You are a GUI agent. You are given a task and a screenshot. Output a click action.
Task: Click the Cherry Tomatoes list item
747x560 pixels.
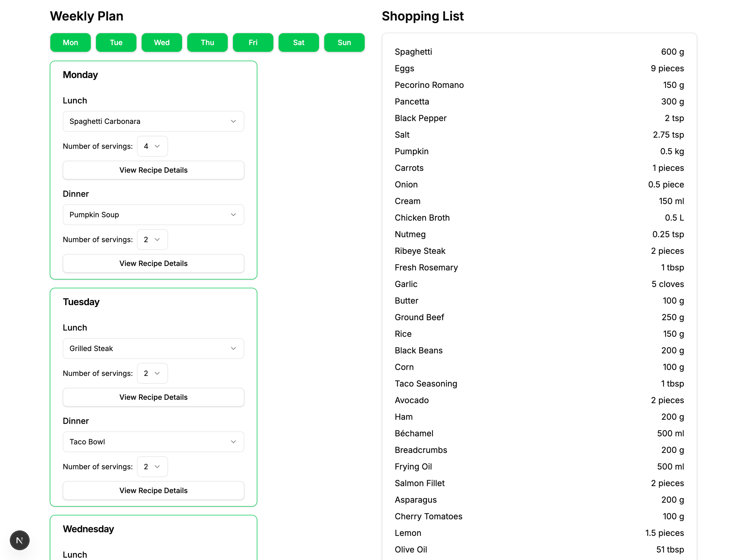coord(539,516)
